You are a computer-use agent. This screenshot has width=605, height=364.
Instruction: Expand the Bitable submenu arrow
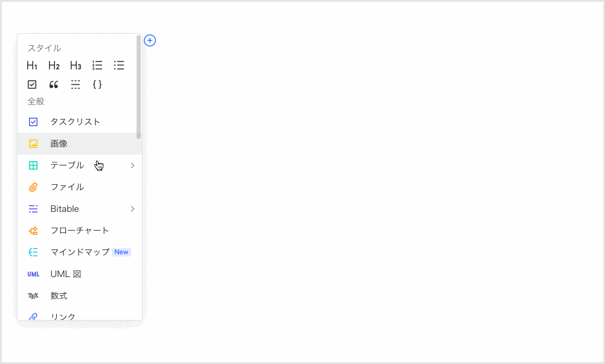(132, 209)
